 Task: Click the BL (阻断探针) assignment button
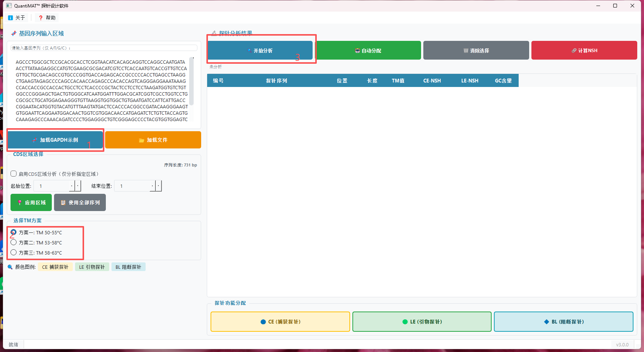563,321
